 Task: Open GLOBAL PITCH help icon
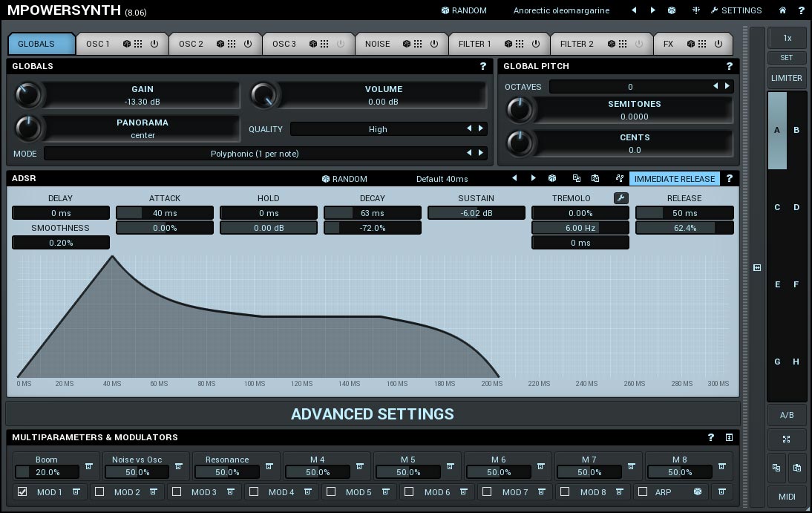[730, 66]
